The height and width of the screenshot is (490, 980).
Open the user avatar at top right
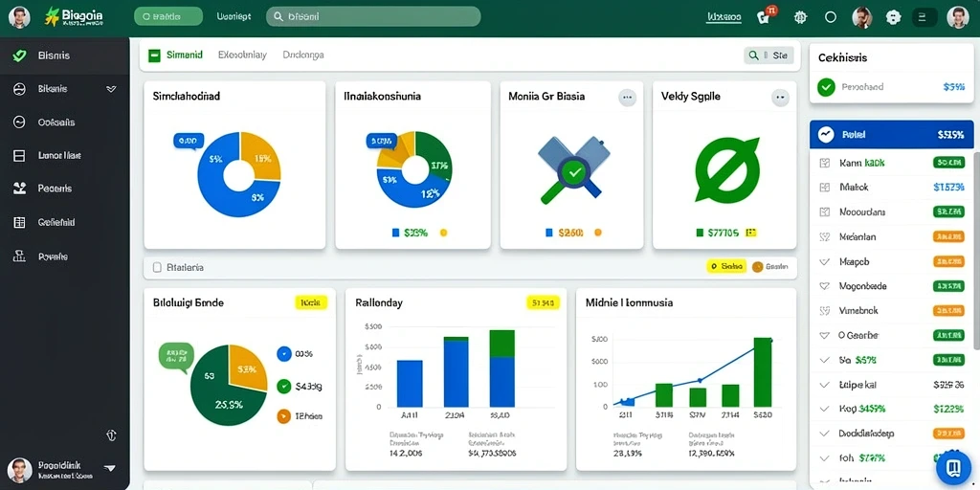(957, 17)
